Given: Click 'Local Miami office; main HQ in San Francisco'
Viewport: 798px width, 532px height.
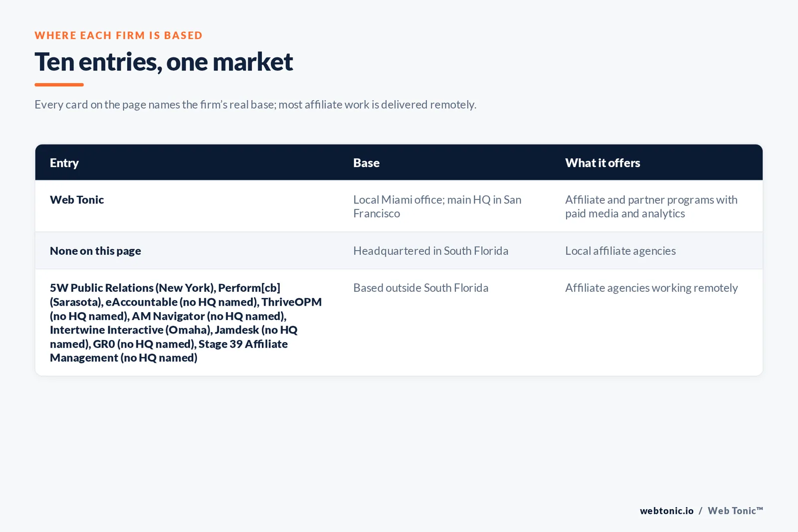Looking at the screenshot, I should [437, 206].
